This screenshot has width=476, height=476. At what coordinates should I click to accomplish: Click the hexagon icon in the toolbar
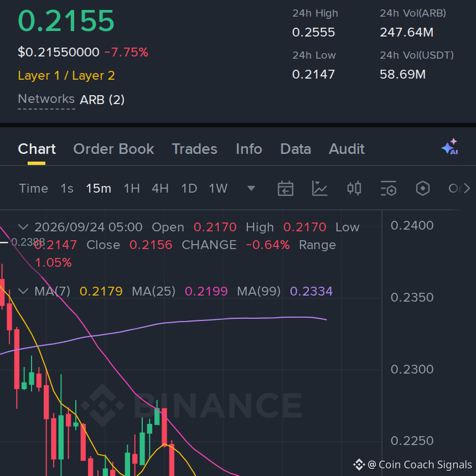point(423,189)
